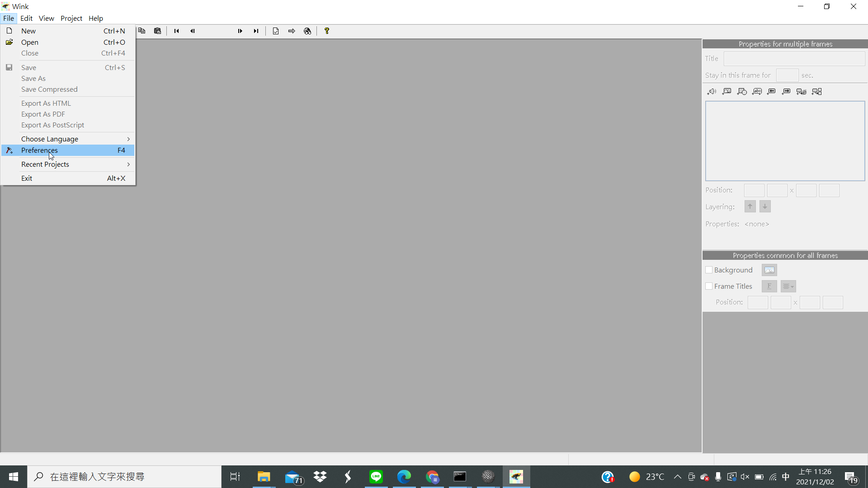
Task: Go to last frame toolbar button
Action: pyautogui.click(x=256, y=31)
